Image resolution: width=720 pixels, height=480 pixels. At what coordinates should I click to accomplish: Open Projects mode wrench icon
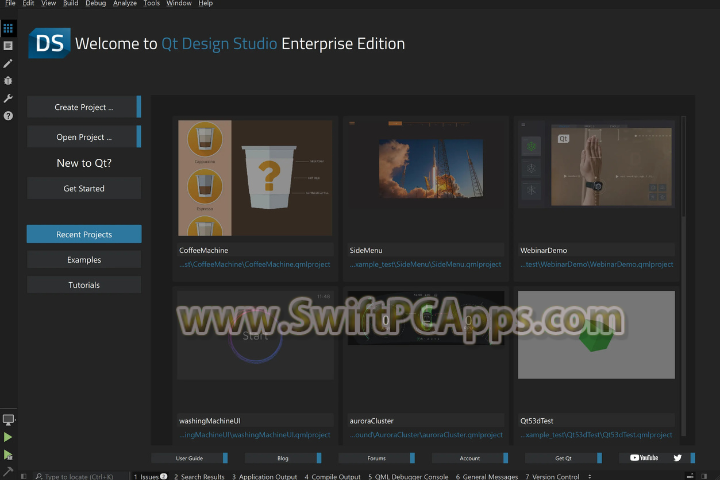8,98
